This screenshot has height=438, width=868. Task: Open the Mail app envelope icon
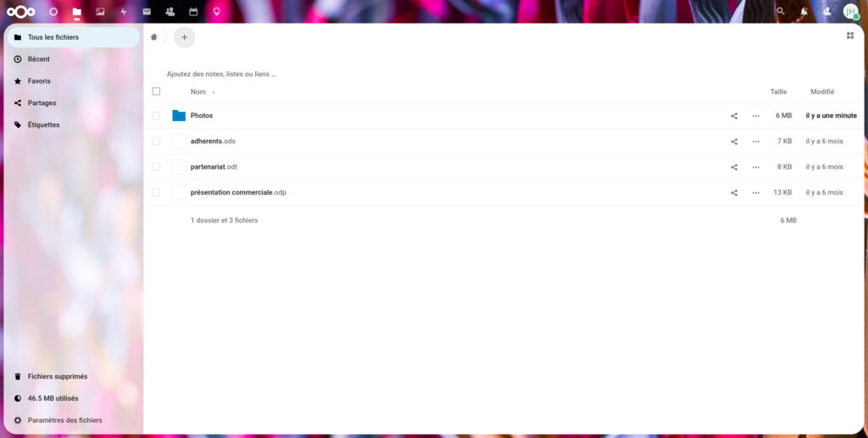pyautogui.click(x=147, y=12)
